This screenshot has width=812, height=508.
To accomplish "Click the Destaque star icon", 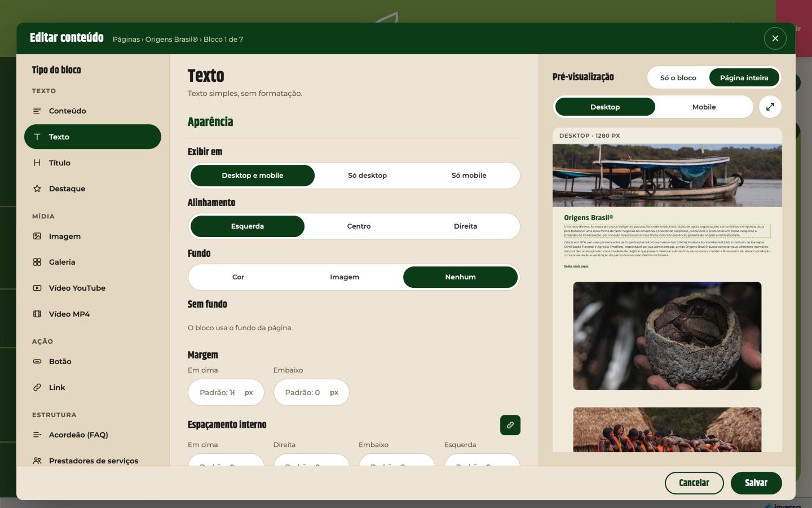I will pos(37,189).
